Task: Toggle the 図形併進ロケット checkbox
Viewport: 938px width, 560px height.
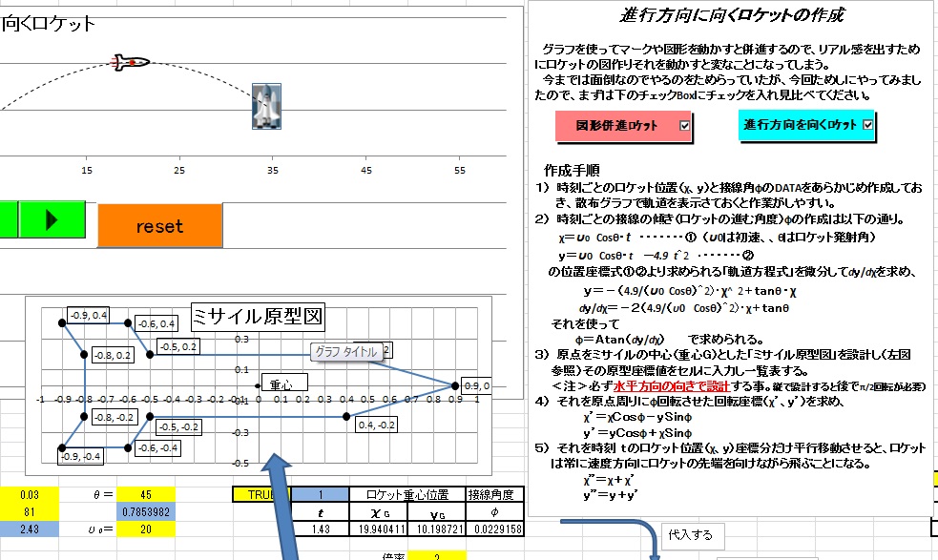Action: click(684, 126)
